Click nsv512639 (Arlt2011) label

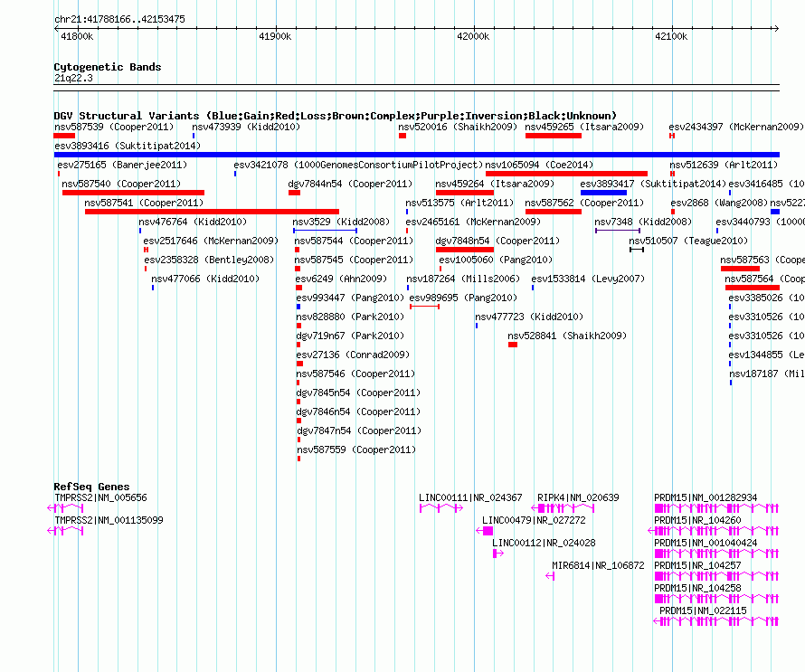[724, 165]
